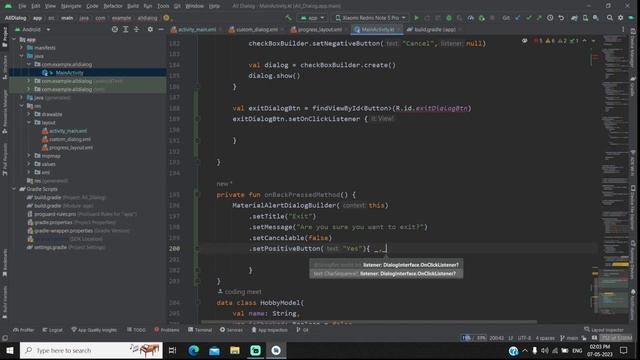
Task: Open Android project view dropdown
Action: (32, 29)
